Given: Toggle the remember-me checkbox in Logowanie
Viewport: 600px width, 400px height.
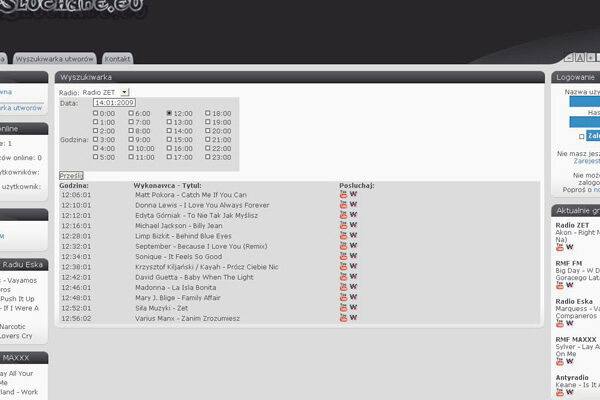Looking at the screenshot, I should (x=582, y=136).
